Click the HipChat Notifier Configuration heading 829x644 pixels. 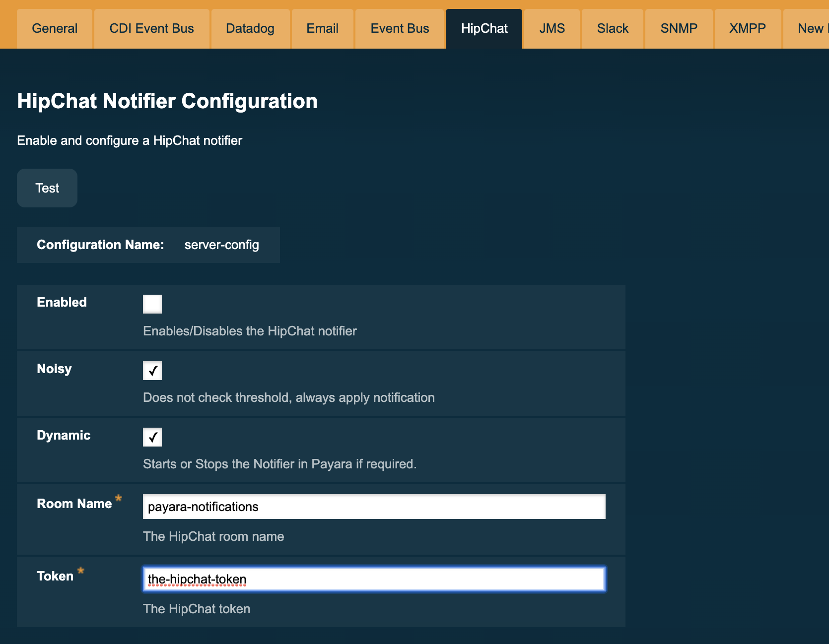(167, 101)
